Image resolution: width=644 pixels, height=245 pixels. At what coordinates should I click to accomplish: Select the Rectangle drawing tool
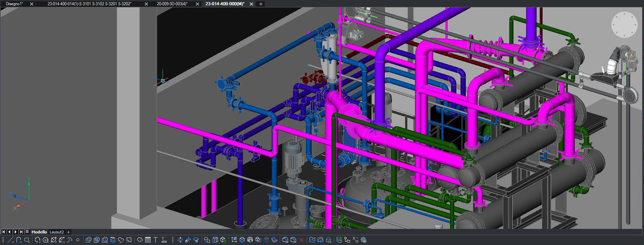coord(26,240)
